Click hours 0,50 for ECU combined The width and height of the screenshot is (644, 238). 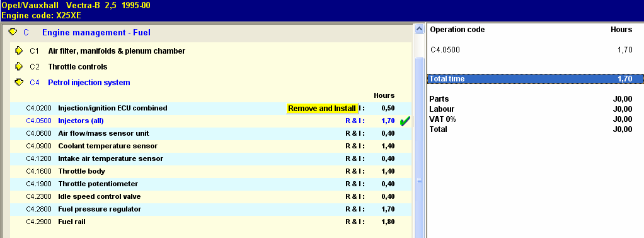pyautogui.click(x=388, y=109)
